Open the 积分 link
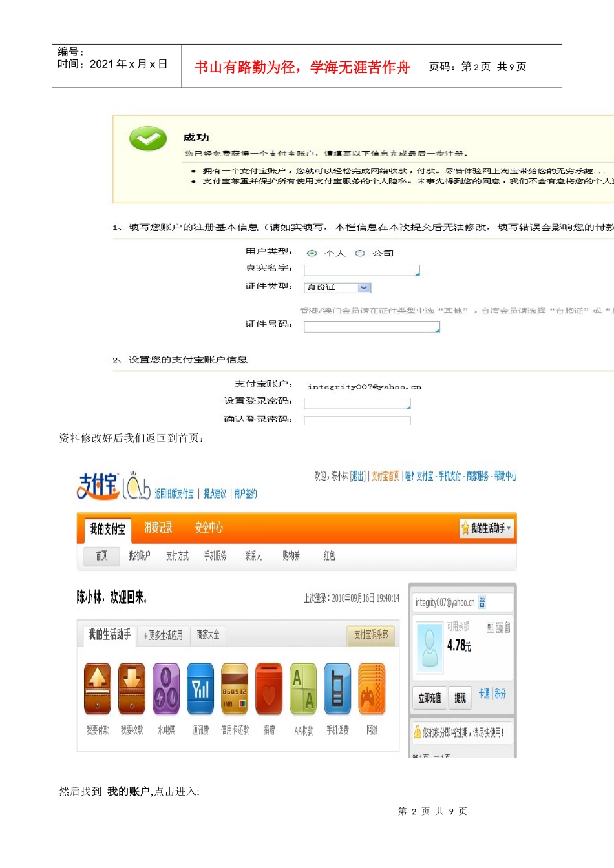Screen dimensions: 614x868 tap(500, 694)
